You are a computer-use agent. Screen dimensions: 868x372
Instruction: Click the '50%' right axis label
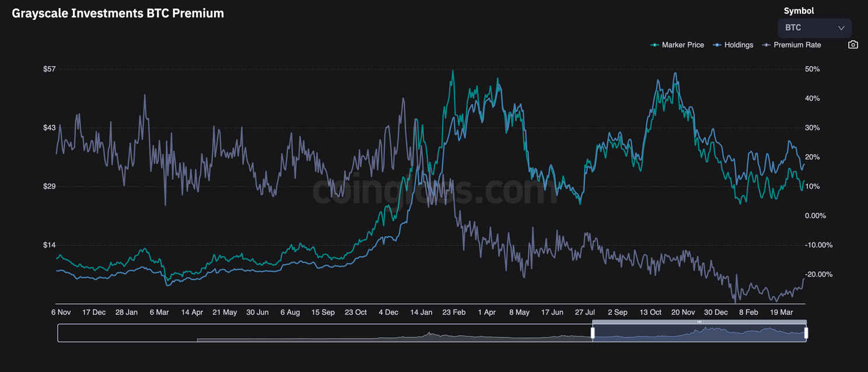813,69
